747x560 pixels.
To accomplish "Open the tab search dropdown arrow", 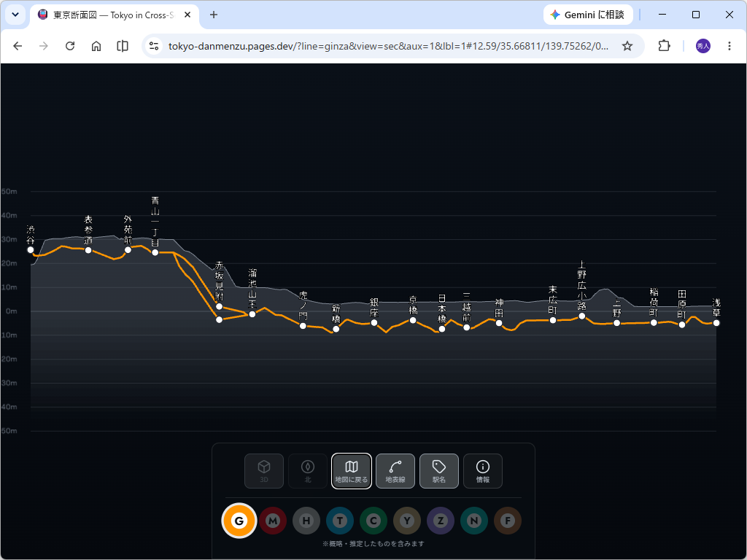I will (15, 15).
